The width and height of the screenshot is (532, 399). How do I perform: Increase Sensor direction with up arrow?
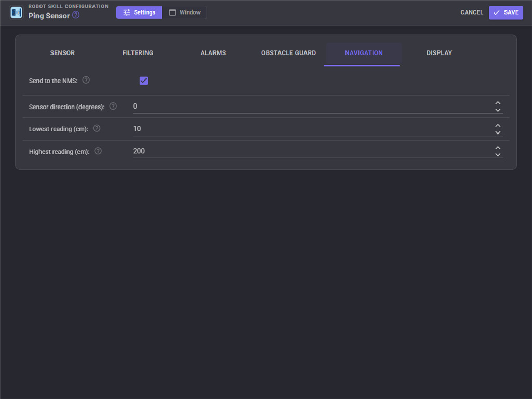(498, 103)
